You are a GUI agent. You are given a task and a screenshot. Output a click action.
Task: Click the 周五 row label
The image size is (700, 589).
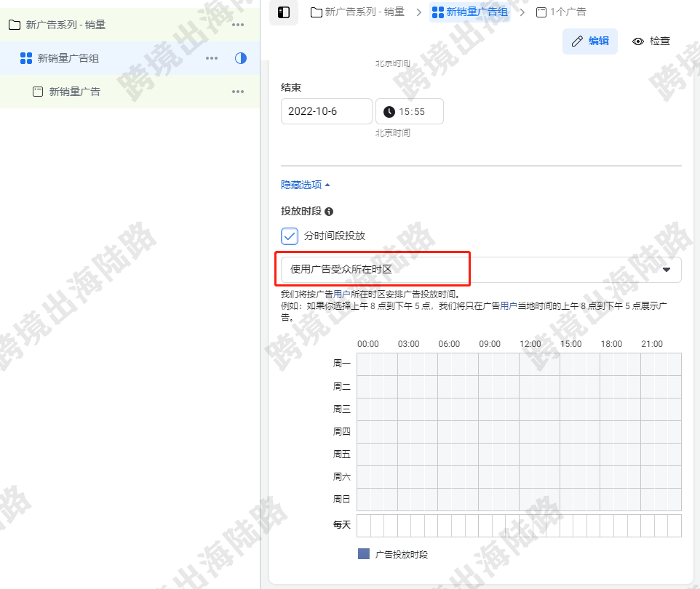coord(341,454)
